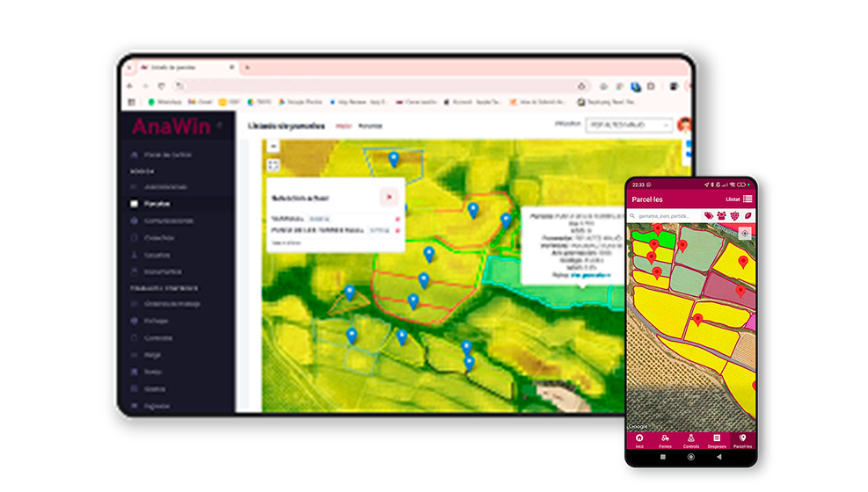Tap the grape variety filter icon on phone
Viewport: 868px width, 492px height.
point(734,215)
